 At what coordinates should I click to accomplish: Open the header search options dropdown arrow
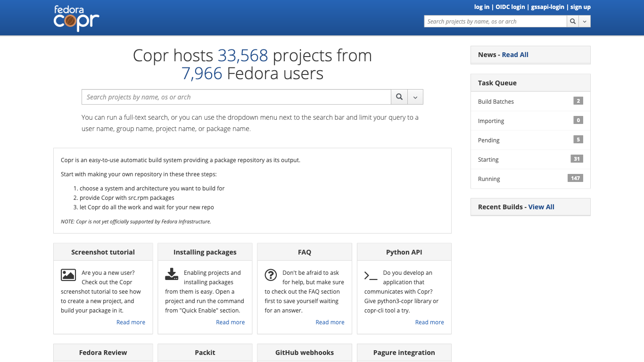[585, 21]
